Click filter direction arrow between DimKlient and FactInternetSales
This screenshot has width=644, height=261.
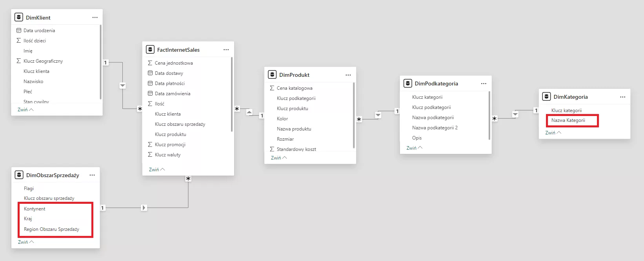tap(123, 85)
